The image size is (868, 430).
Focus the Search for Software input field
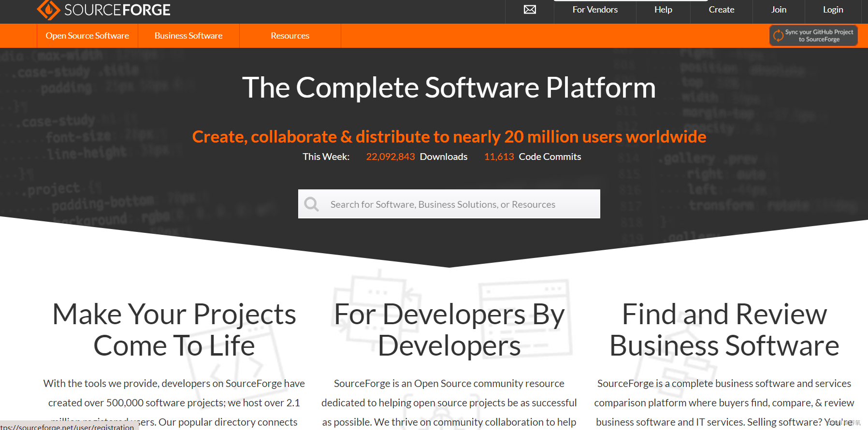point(449,204)
